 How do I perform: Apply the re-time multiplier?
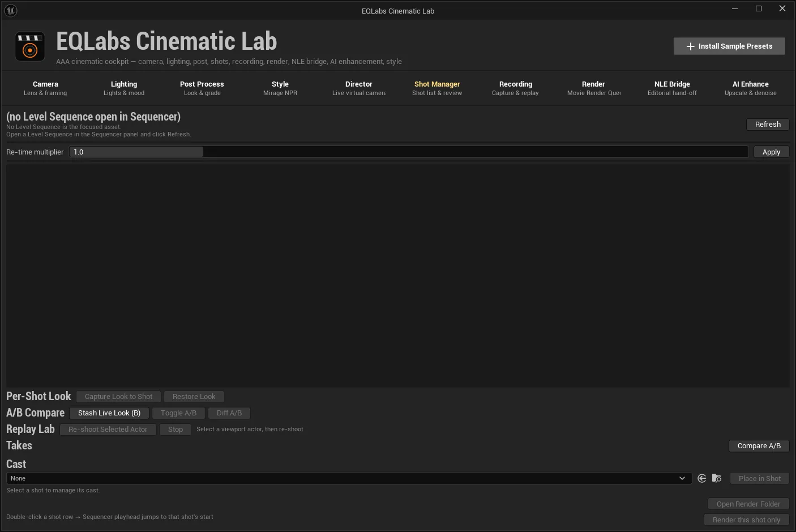[x=771, y=152]
